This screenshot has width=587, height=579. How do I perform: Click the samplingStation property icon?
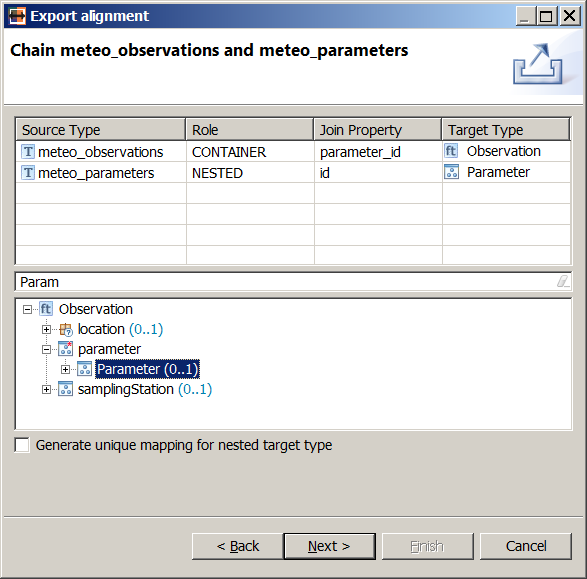66,389
